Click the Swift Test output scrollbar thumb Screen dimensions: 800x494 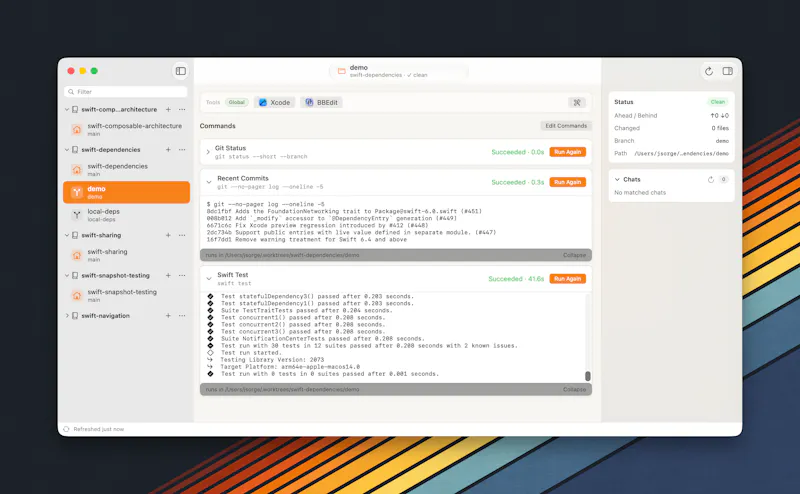(x=587, y=376)
